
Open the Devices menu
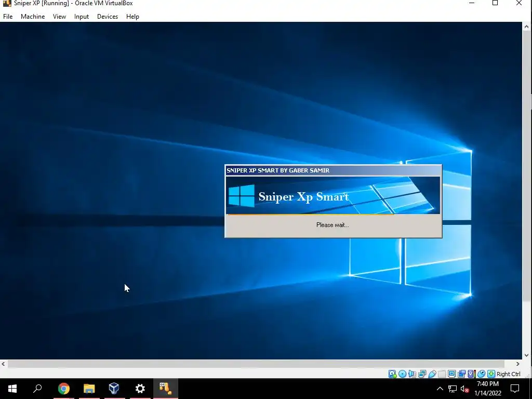coord(108,16)
